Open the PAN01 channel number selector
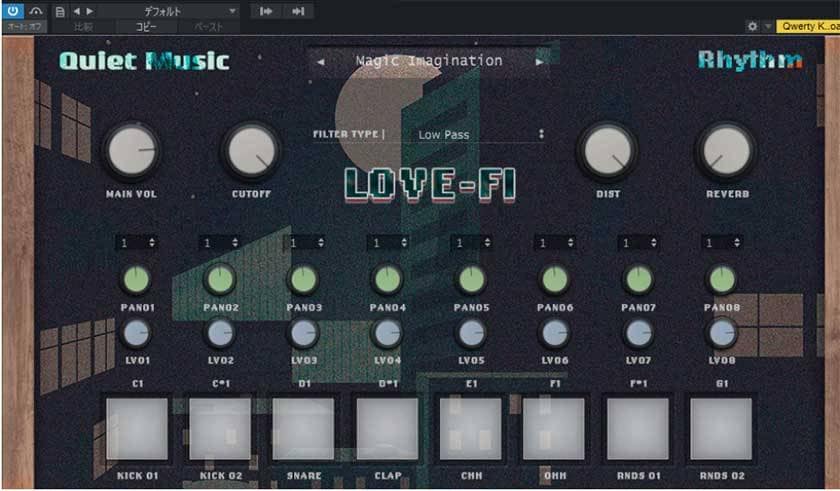 tap(137, 243)
